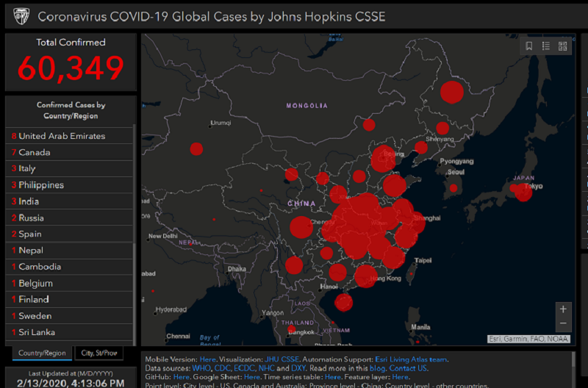The image size is (588, 388).
Task: Select Sri Lanka in the country list
Action: 37,332
